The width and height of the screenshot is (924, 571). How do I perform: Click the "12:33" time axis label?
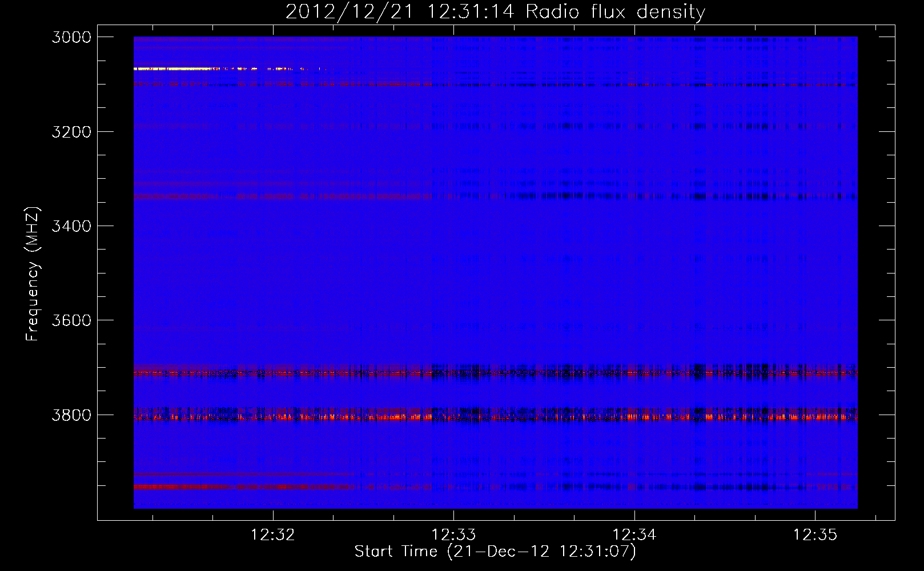pos(453,535)
